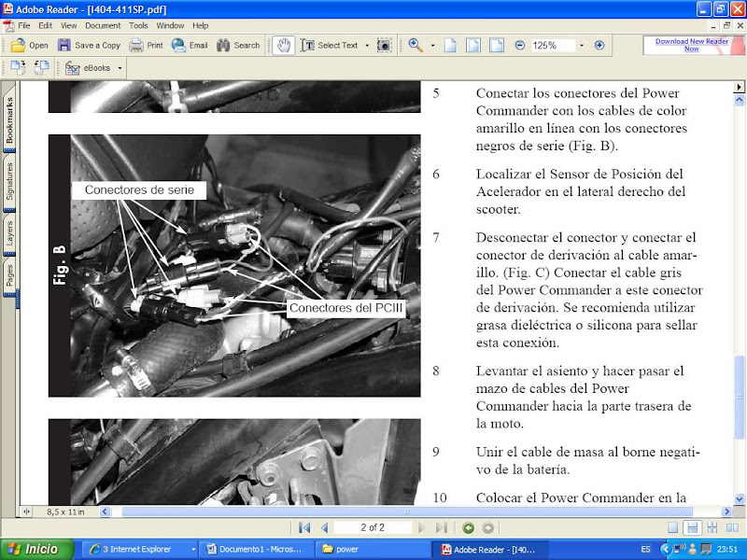747x560 pixels.
Task: Decrease zoom with the minus button
Action: point(520,45)
